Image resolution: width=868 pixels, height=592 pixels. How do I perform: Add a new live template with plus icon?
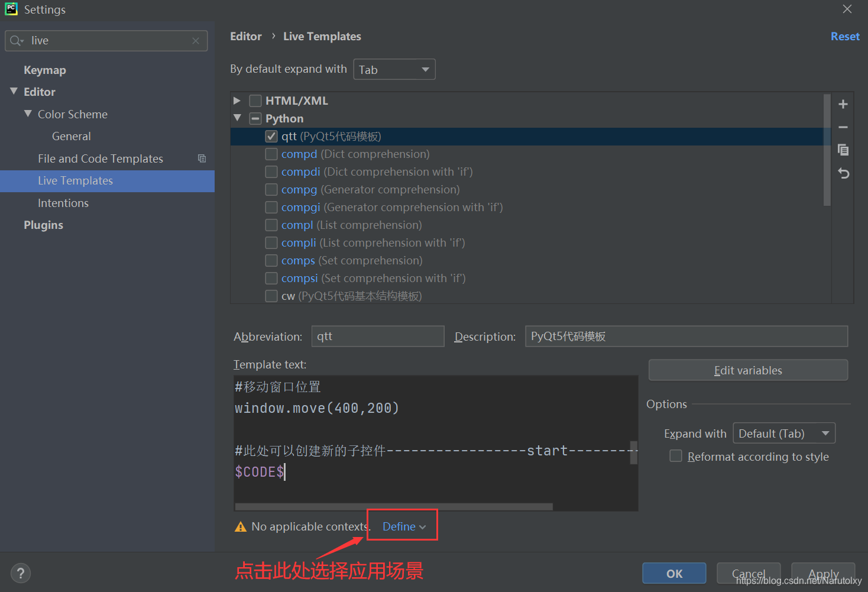(843, 104)
